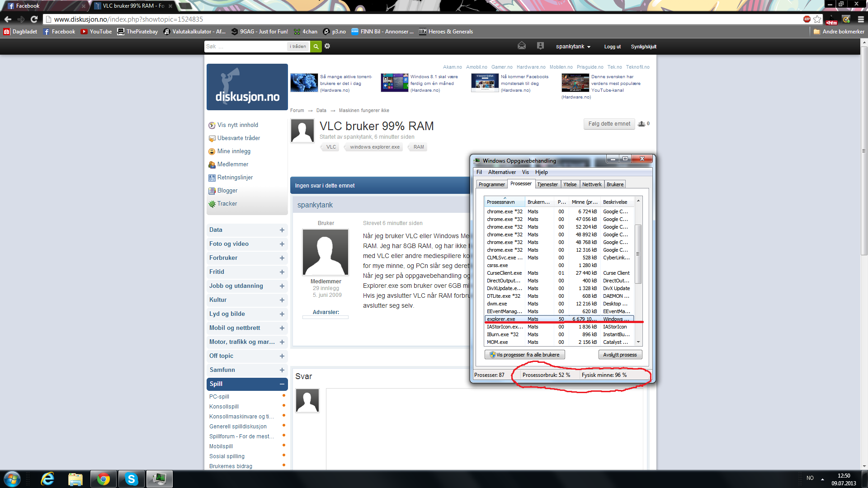This screenshot has height=488, width=868.
Task: Open the PC-spill subforum link
Action: click(x=219, y=397)
